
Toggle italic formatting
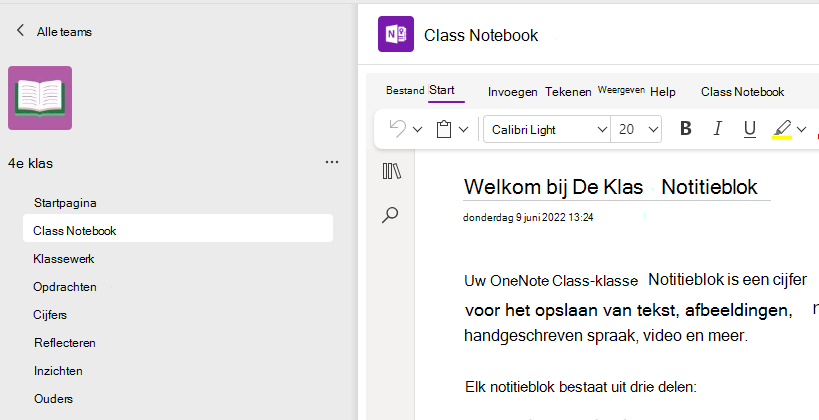pyautogui.click(x=718, y=129)
